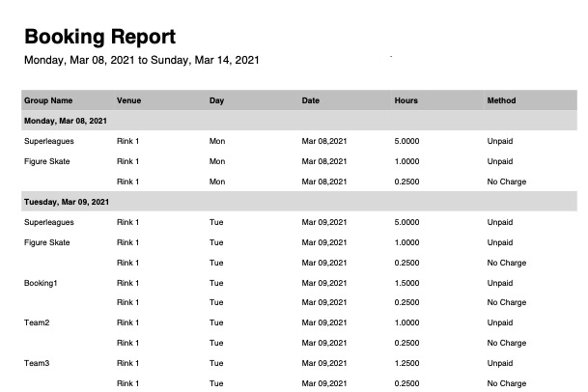Select the Day column header
This screenshot has width=588, height=392.
[x=216, y=100]
